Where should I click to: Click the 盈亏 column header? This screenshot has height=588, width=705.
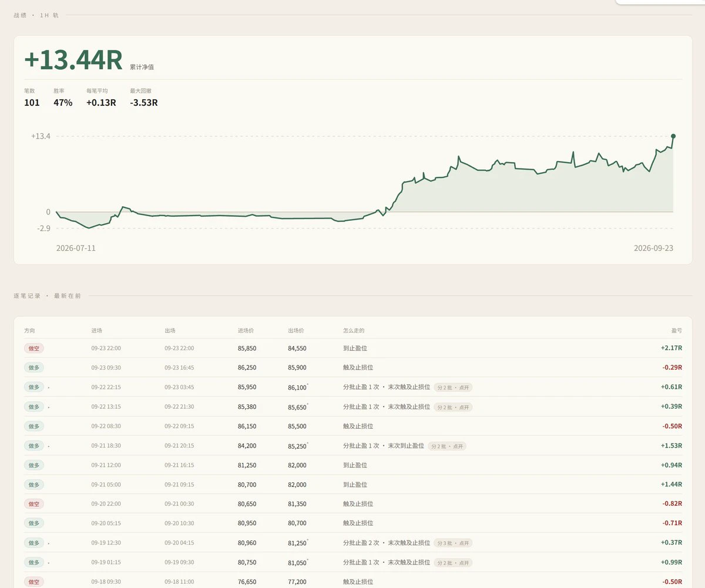[x=677, y=331]
